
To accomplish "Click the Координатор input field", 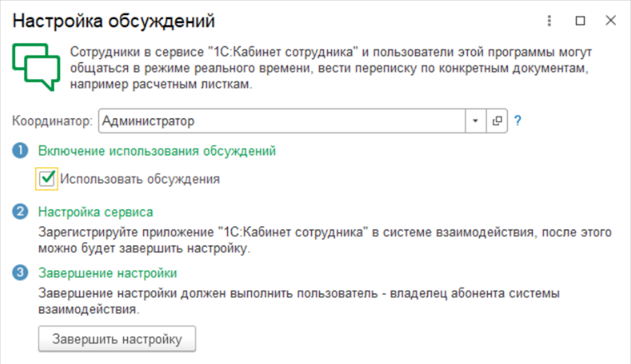I will click(280, 121).
